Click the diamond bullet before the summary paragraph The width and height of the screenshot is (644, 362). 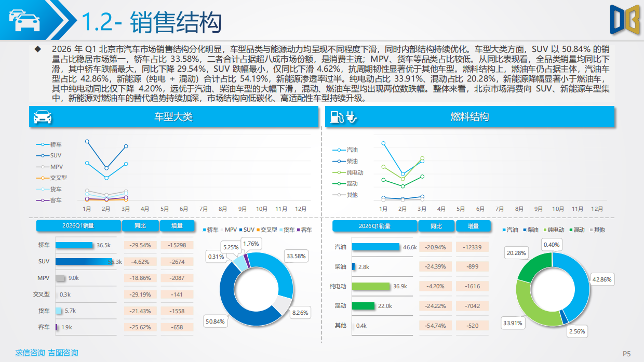(37, 49)
